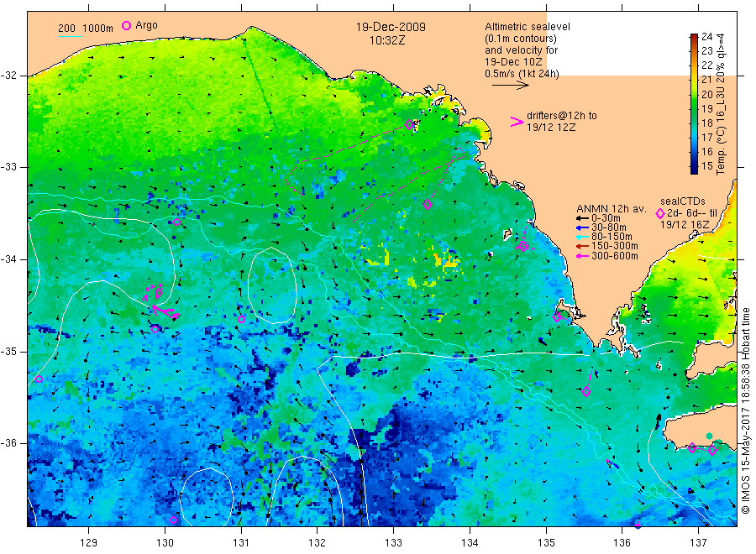Select Argo float marker near 130.2E, 33.6S
Viewport: 756px width, 554px height.
click(x=177, y=222)
